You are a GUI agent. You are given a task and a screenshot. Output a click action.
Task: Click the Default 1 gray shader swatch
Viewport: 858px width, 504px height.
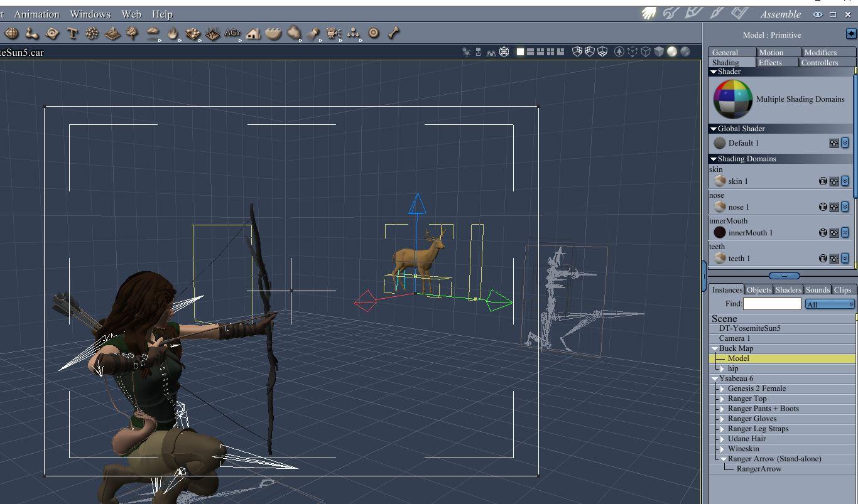coord(720,143)
